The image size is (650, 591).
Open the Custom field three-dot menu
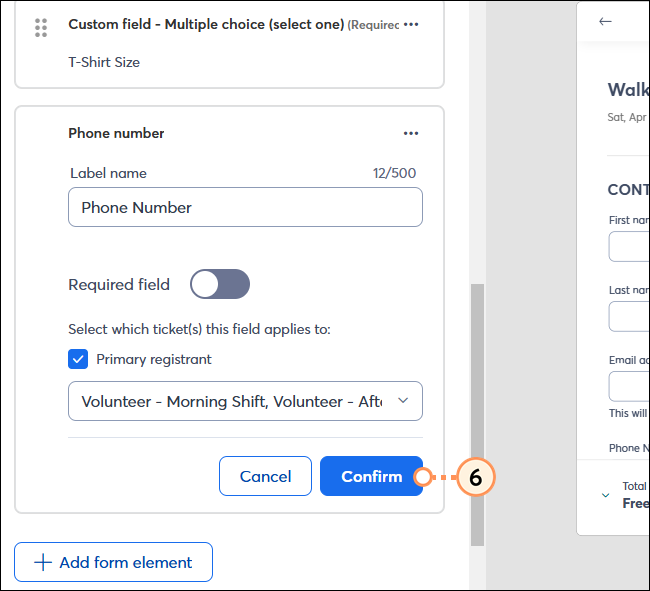(x=411, y=24)
